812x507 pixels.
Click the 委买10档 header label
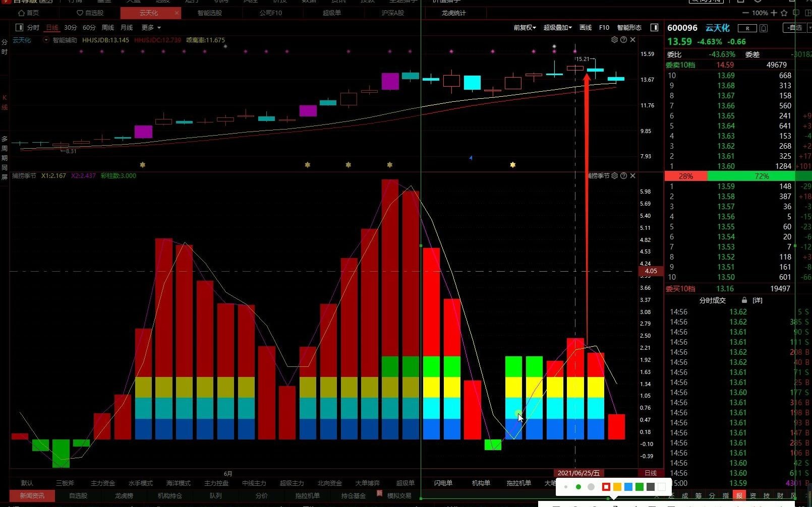tap(680, 289)
